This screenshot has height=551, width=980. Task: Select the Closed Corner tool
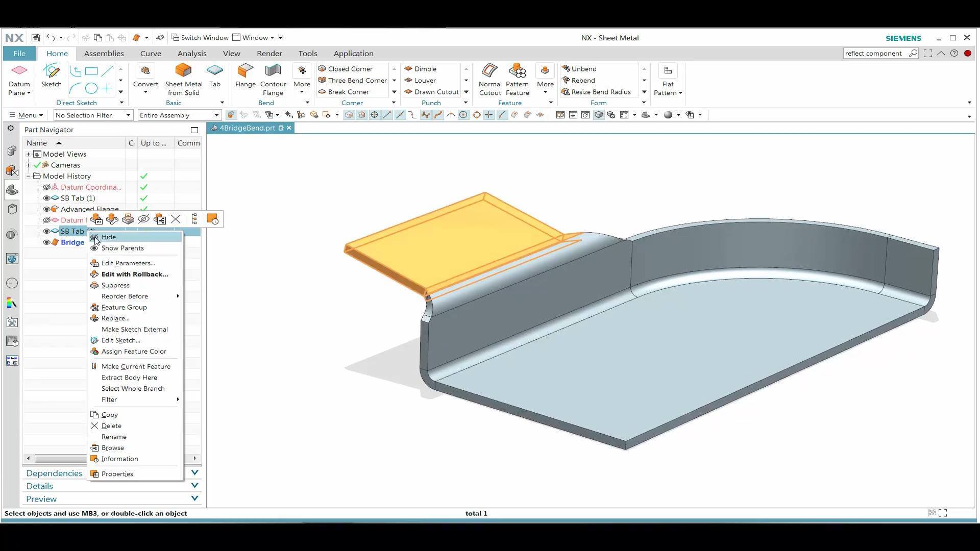click(346, 69)
